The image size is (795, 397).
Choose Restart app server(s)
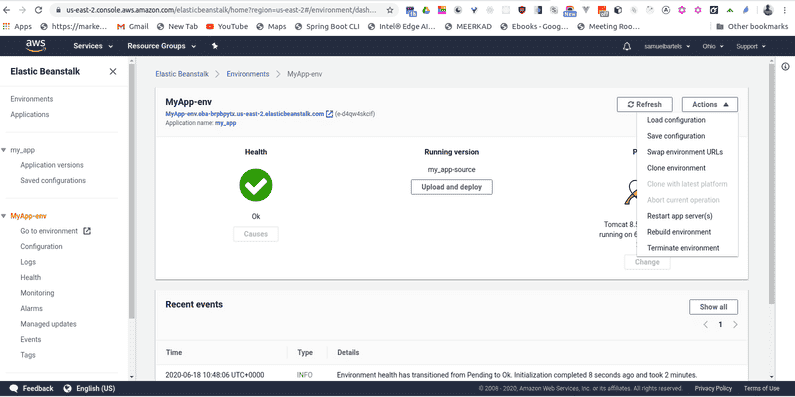[679, 216]
